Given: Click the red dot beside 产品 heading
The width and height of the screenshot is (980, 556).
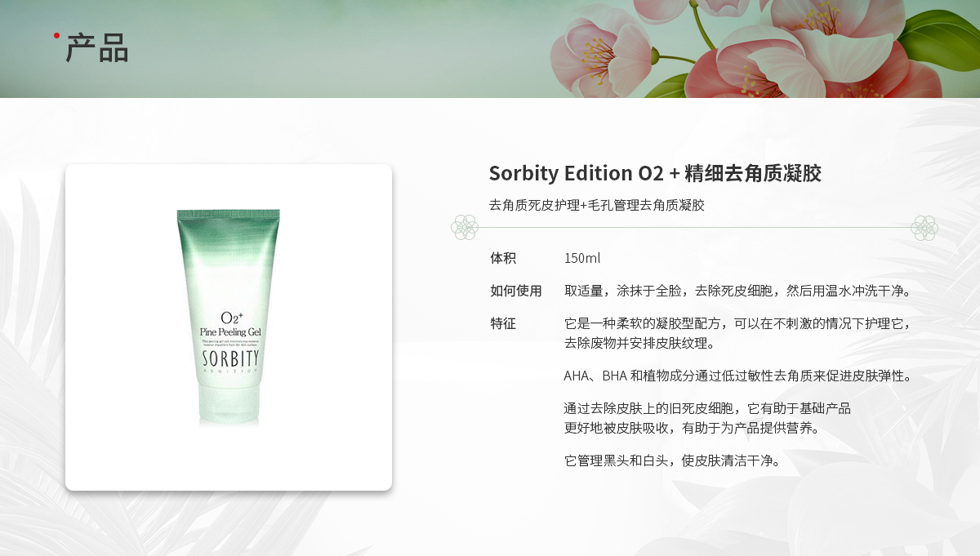Looking at the screenshot, I should [56, 35].
